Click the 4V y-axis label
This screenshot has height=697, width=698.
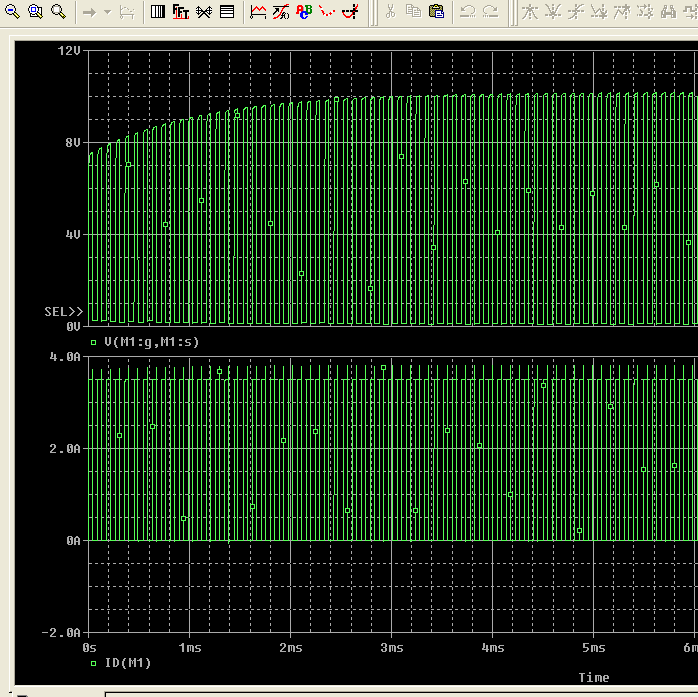[x=73, y=234]
